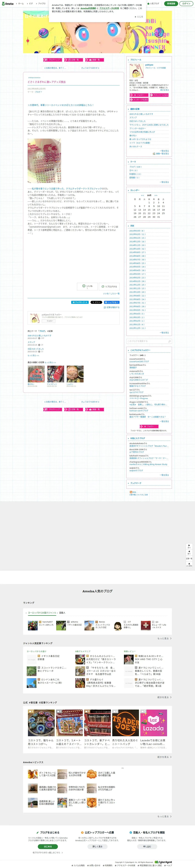Close the cookie notice with とじる
Viewport: 195px width, 868px height.
coord(139,17)
